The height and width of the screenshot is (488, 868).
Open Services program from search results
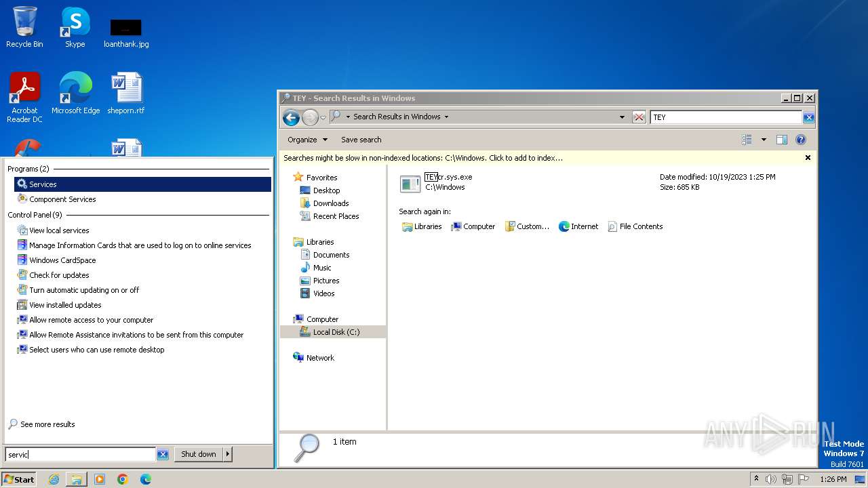coord(142,184)
